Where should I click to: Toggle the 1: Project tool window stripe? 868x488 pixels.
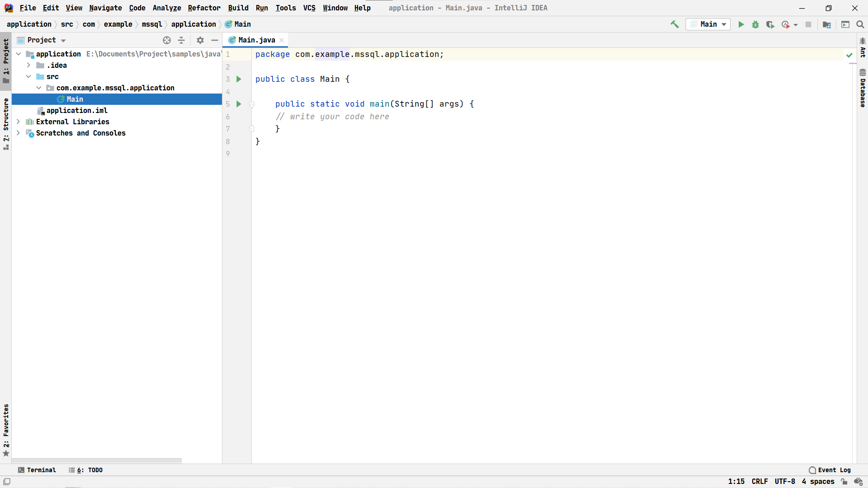click(6, 61)
